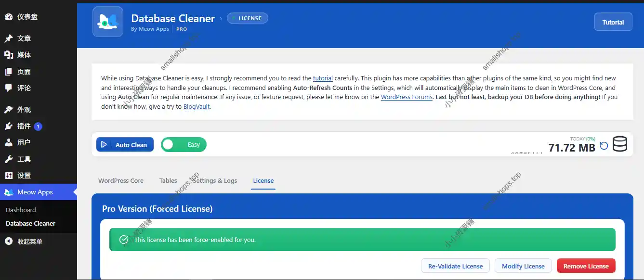Viewport: 644px width, 280px height.
Task: Click the green checkmark in license notice
Action: click(x=124, y=240)
